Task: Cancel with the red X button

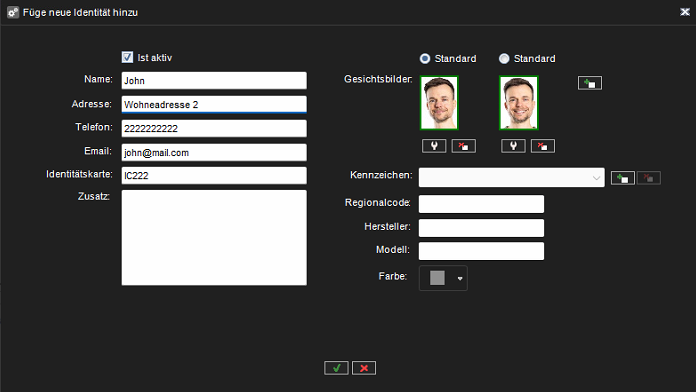Action: click(364, 368)
